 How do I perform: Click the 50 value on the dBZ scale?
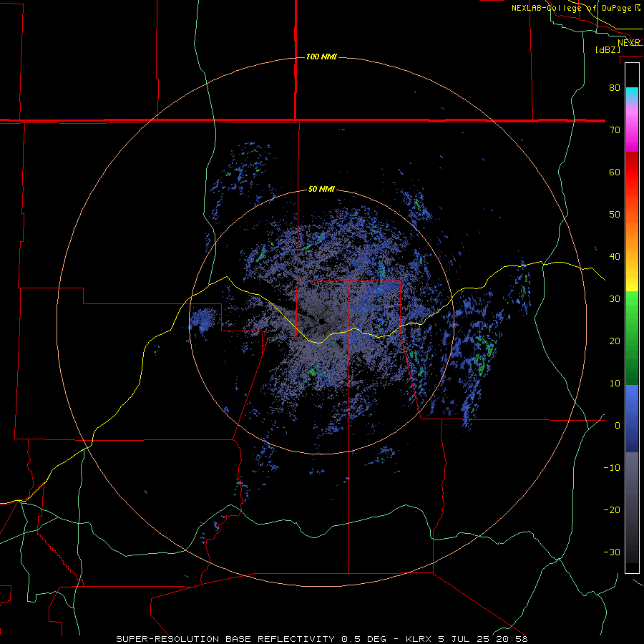click(615, 215)
